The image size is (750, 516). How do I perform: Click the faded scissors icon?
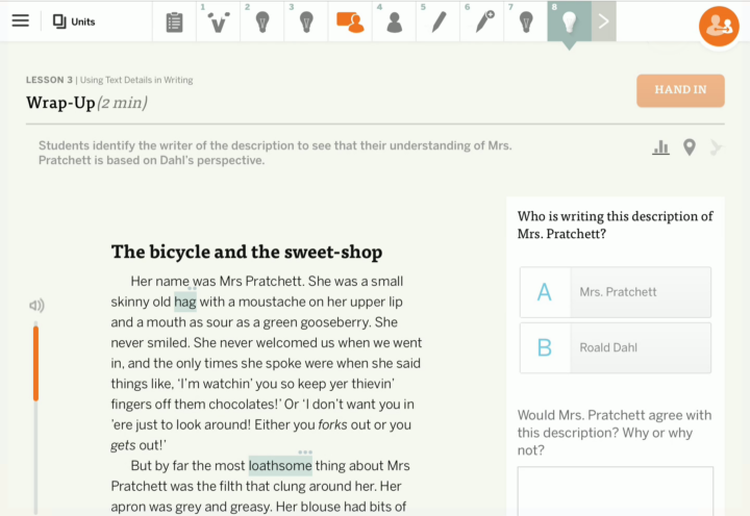716,147
